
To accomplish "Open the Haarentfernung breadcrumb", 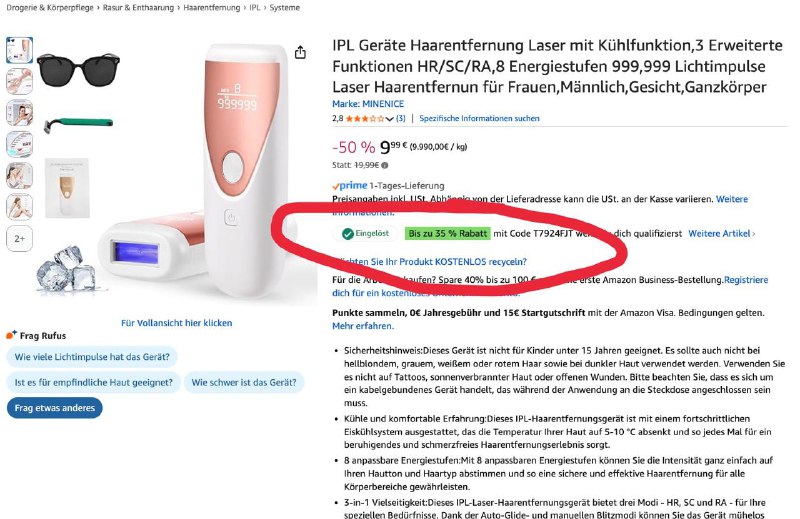I will (212, 8).
